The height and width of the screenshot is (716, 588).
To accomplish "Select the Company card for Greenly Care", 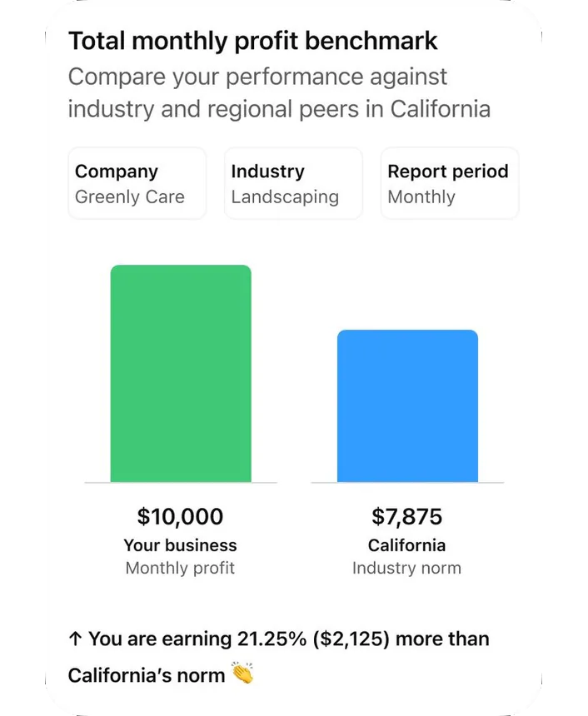I will coord(137,183).
